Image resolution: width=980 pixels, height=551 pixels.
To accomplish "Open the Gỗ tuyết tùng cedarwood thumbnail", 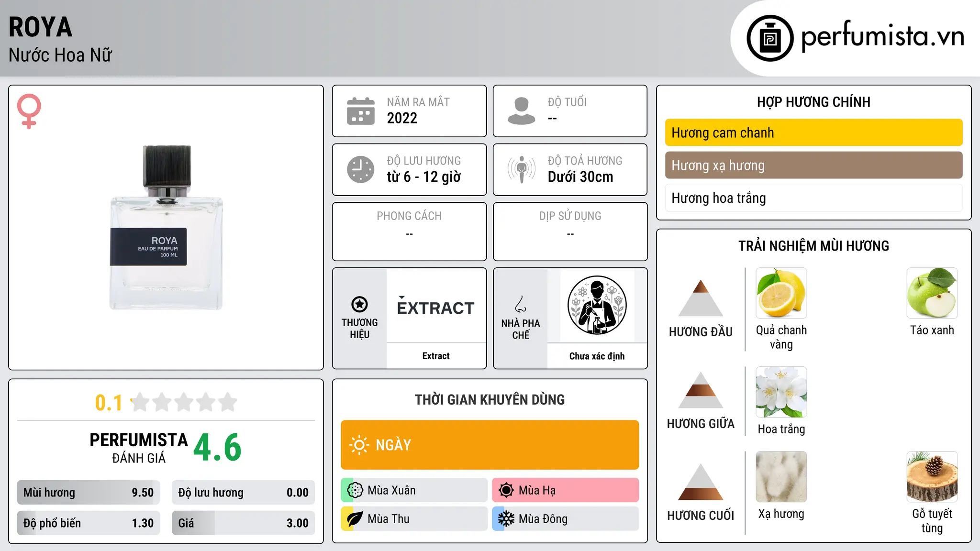I will point(932,477).
